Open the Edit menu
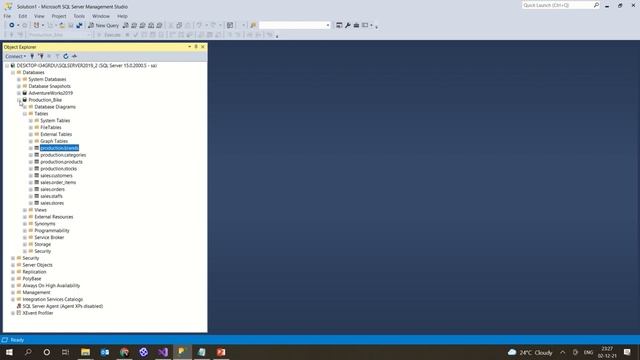 pyautogui.click(x=23, y=16)
